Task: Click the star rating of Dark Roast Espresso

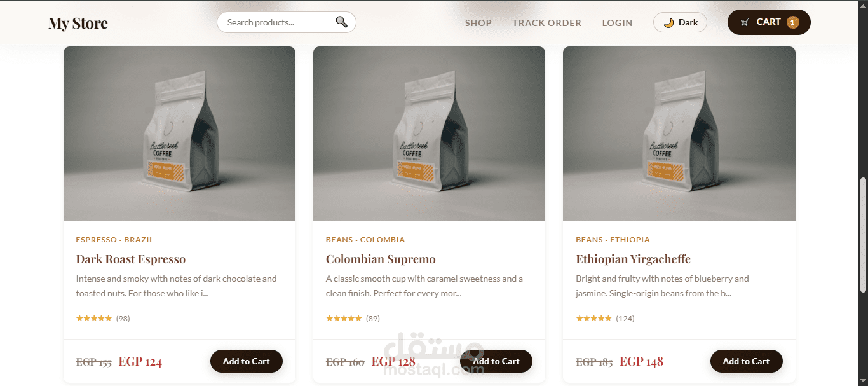Action: tap(93, 318)
